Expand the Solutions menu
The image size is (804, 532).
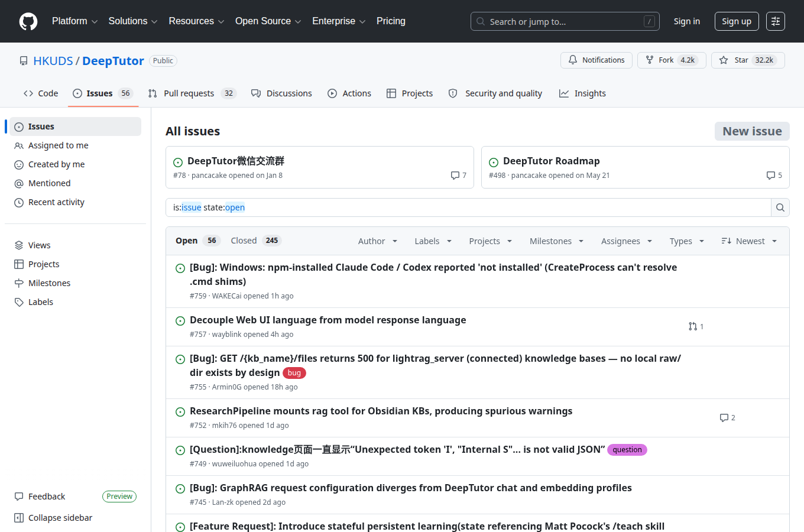tap(133, 21)
